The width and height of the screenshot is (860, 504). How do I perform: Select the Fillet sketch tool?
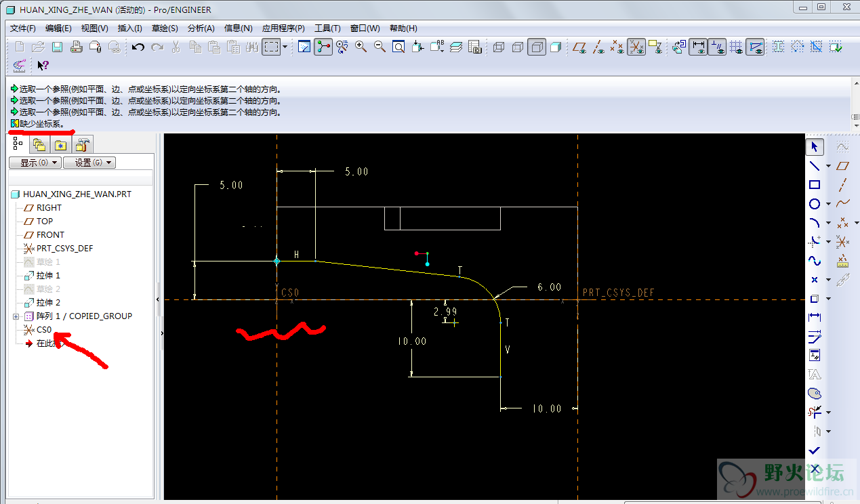click(815, 241)
